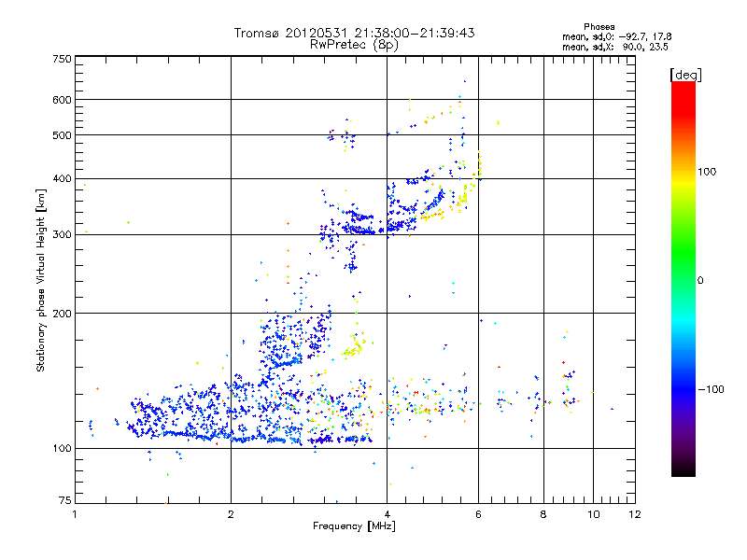Click the x-axis "8" MHz tick label
Image resolution: width=747 pixels, height=560 pixels.
point(543,515)
